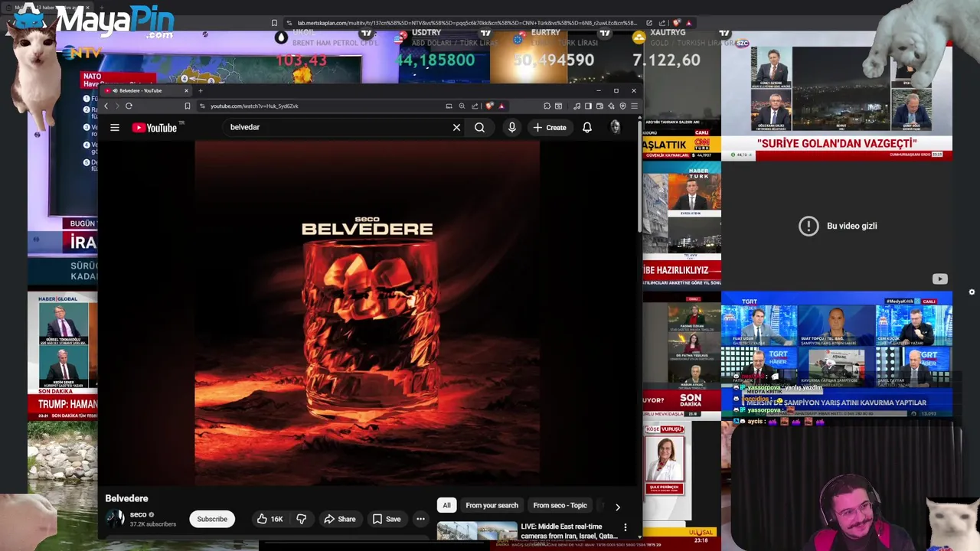Go back in the YouTube browser window
The image size is (980, 551).
pos(106,106)
